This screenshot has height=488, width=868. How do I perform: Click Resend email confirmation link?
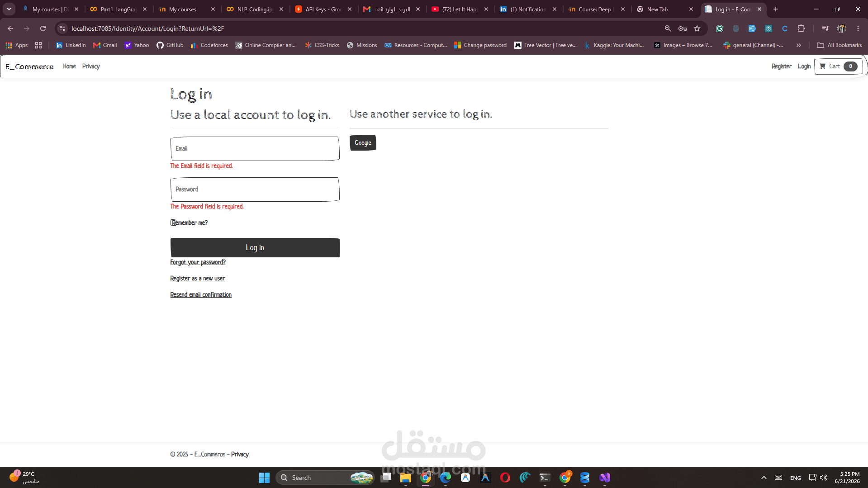point(201,295)
